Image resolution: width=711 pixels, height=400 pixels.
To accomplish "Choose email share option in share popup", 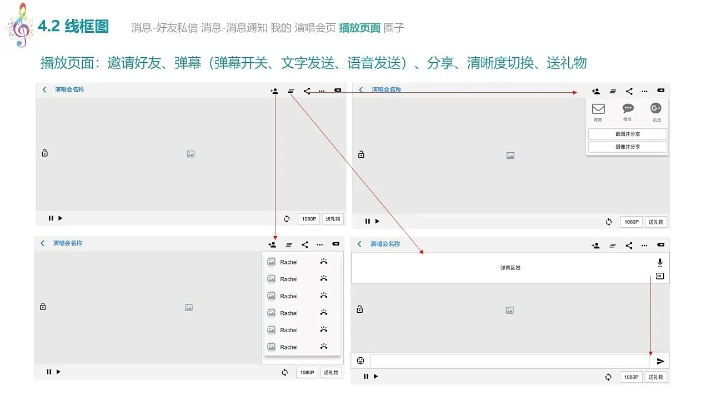I will tap(599, 109).
